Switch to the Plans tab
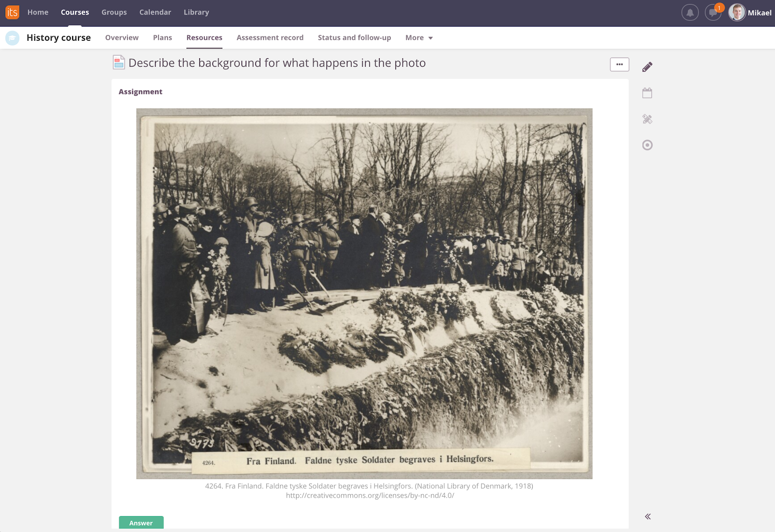The height and width of the screenshot is (532, 775). click(162, 38)
